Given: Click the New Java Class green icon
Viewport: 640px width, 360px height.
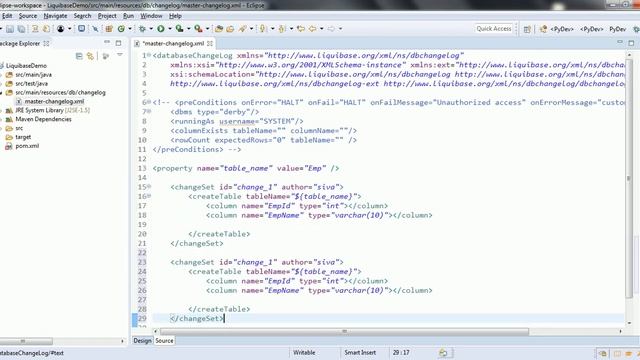Looking at the screenshot, I should click(x=121, y=29).
